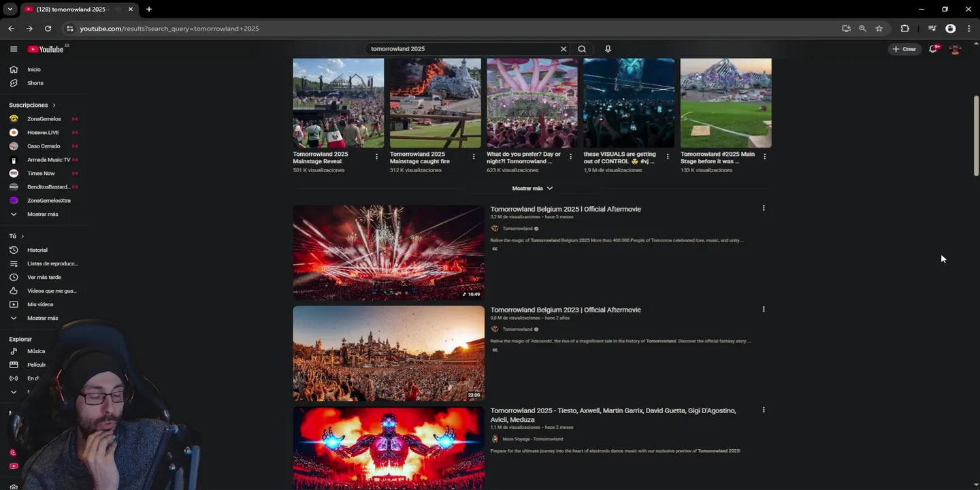The width and height of the screenshot is (980, 490).
Task: Go to Inicio in the sidebar
Action: click(34, 69)
